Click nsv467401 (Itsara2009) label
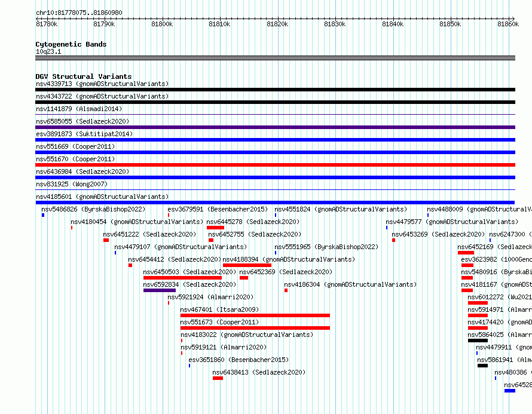The height and width of the screenshot is (414, 532). click(x=219, y=309)
